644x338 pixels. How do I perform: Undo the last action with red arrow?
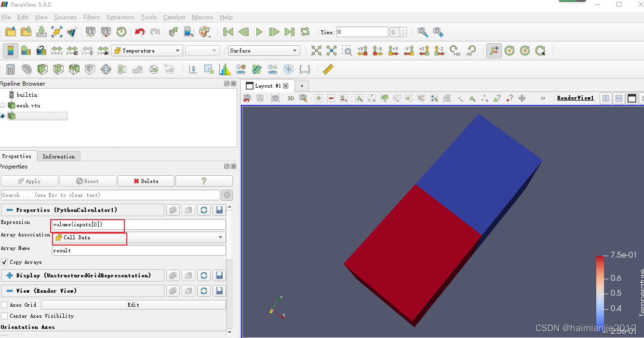tap(140, 32)
